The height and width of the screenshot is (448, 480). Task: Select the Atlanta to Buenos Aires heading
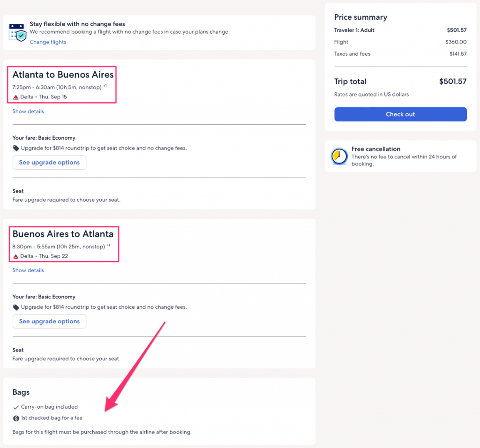[x=63, y=75]
